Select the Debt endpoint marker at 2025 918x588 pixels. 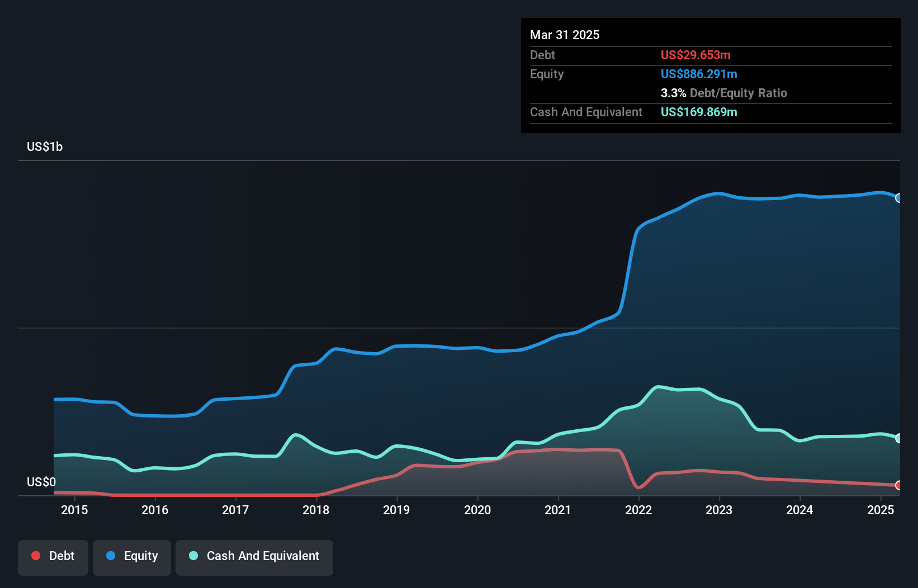point(899,485)
